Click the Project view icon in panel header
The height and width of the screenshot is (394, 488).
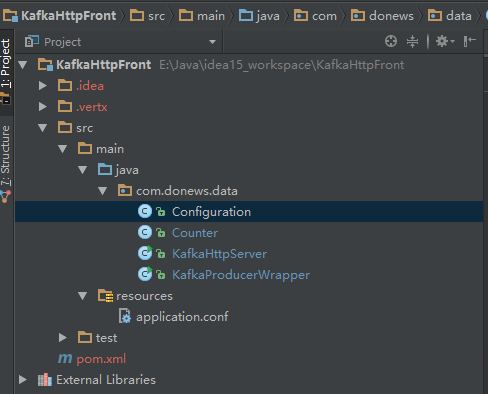point(32,42)
